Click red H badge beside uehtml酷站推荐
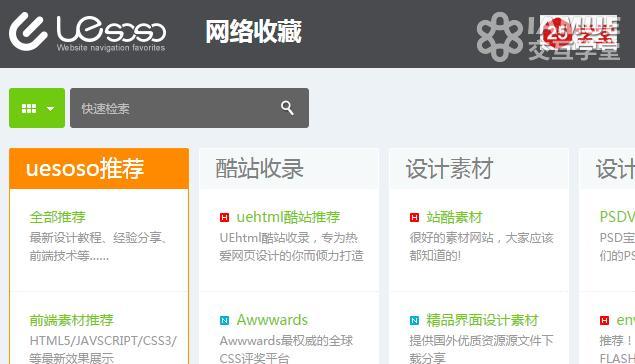Screen dimensions: 635x364 (224, 218)
